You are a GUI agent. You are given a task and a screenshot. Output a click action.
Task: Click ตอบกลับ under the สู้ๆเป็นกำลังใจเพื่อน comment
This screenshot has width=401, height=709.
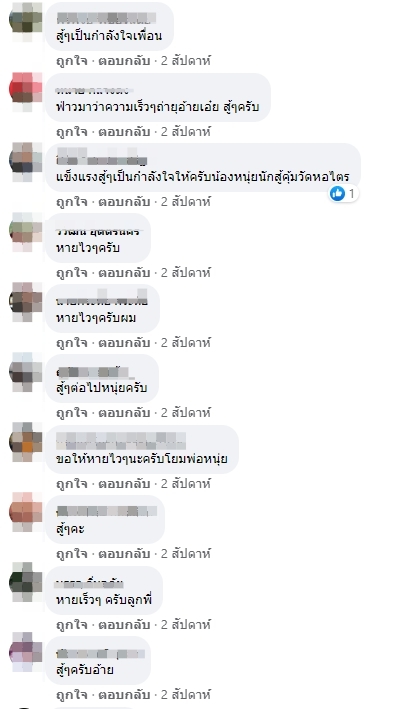pos(124,61)
